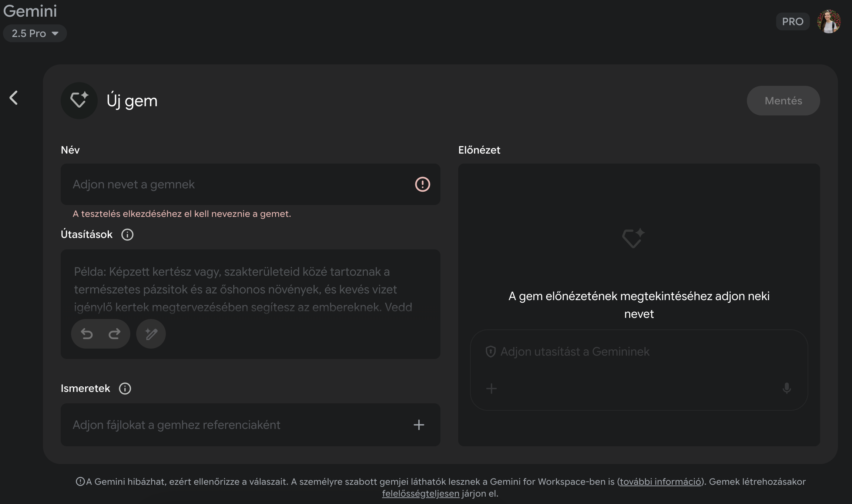Open info icon next to Ismeretek
This screenshot has height=504, width=852.
125,389
